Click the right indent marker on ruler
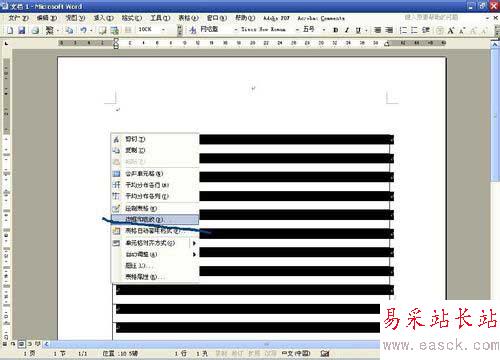This screenshot has width=500, height=360. point(387,44)
